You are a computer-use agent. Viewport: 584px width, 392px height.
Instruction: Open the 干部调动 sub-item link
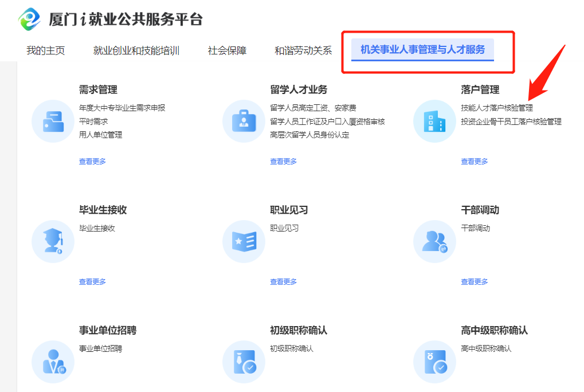point(476,228)
